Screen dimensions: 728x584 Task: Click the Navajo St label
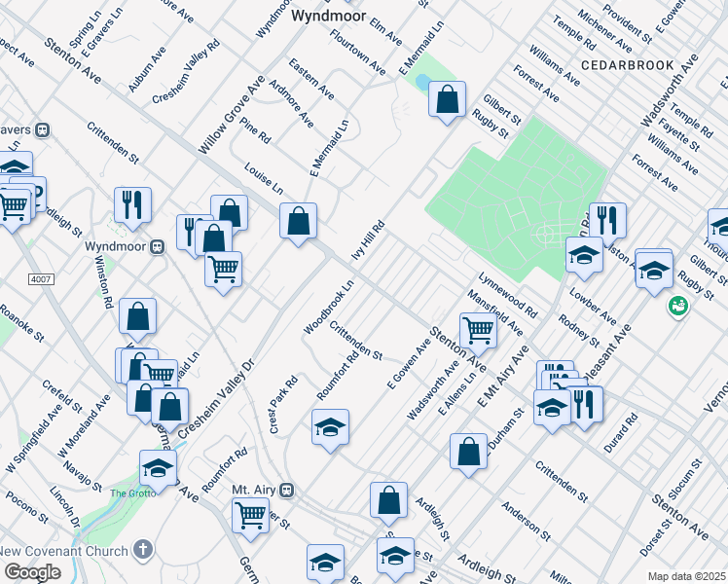pos(83,476)
